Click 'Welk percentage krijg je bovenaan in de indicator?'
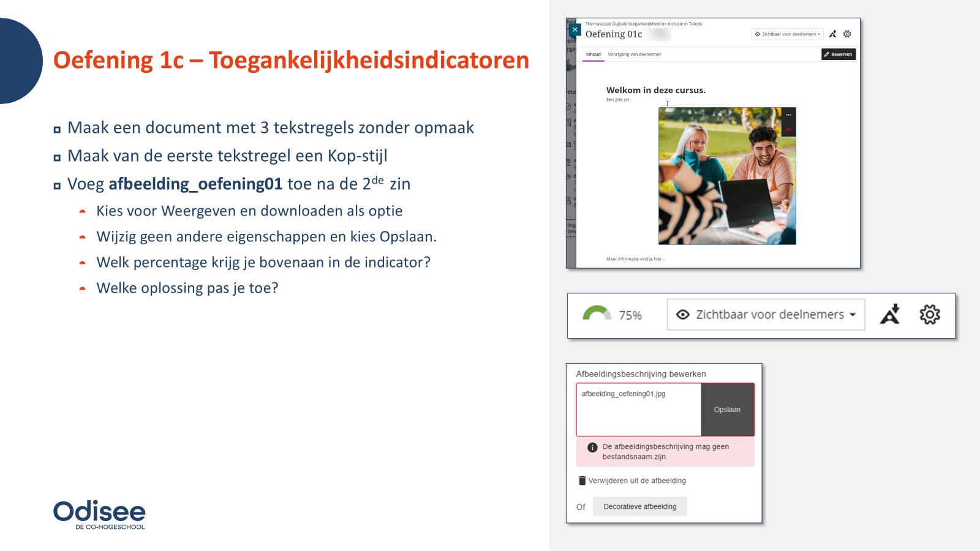Image resolution: width=980 pixels, height=551 pixels. [263, 262]
